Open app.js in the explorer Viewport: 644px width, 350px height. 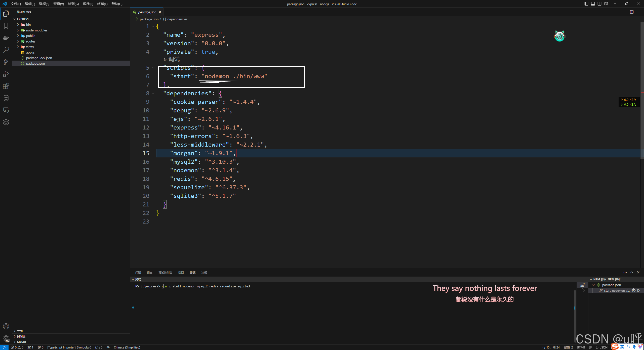point(30,52)
